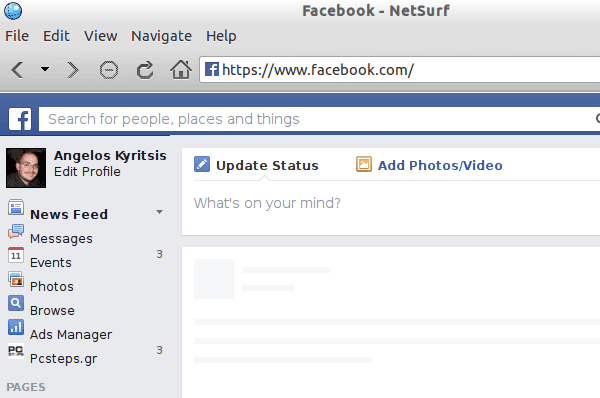Click the Edit Profile link
This screenshot has height=398, width=600.
[x=87, y=171]
